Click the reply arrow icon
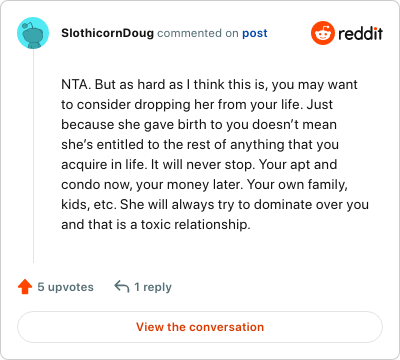Viewport: 400px width, 360px height. coord(122,287)
